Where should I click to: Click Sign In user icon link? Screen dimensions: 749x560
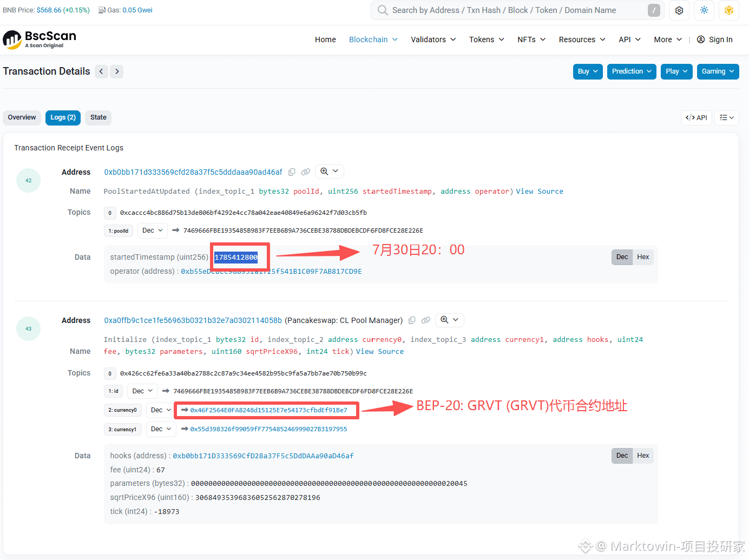pyautogui.click(x=714, y=39)
